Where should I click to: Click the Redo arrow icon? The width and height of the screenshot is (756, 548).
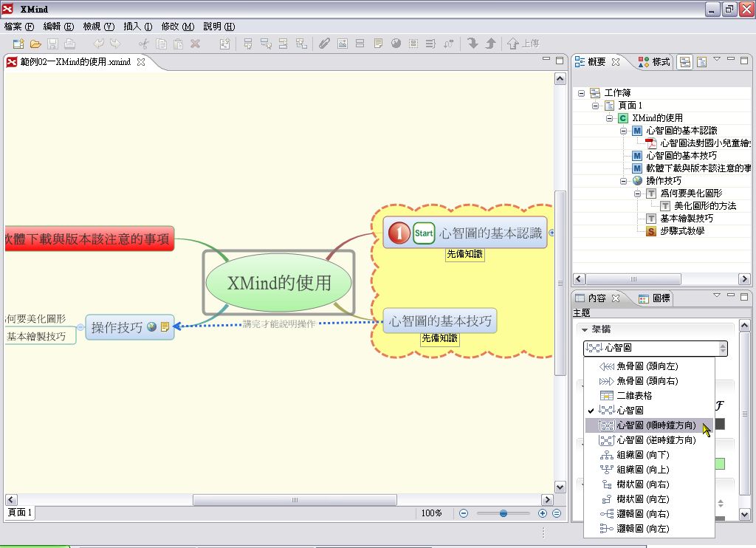click(115, 44)
